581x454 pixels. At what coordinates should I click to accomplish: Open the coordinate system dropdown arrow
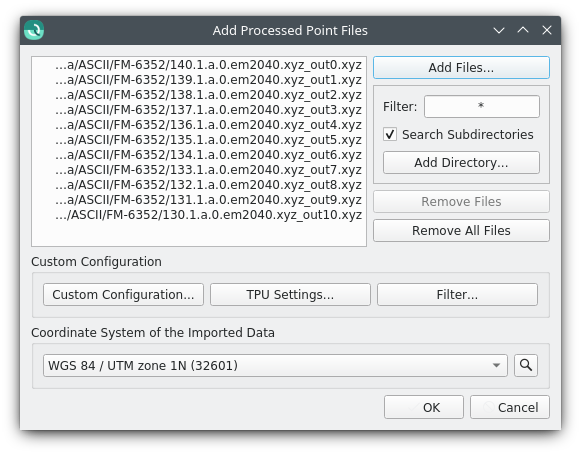496,365
